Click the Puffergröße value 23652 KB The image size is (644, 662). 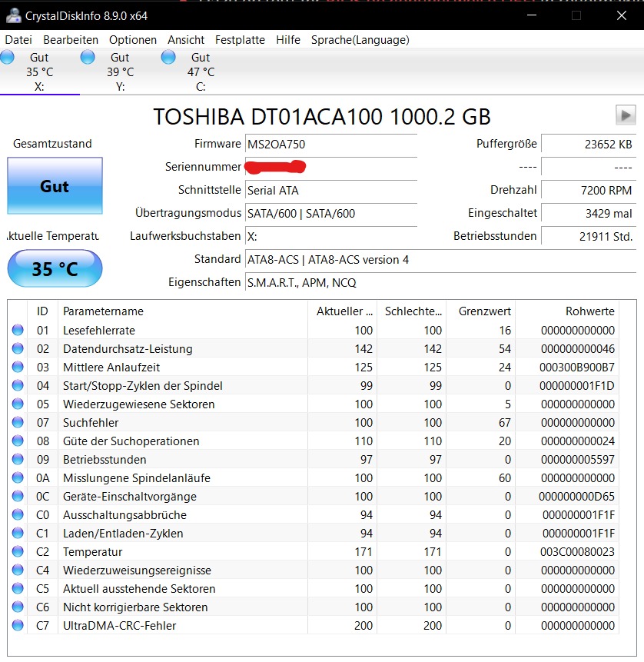(589, 145)
